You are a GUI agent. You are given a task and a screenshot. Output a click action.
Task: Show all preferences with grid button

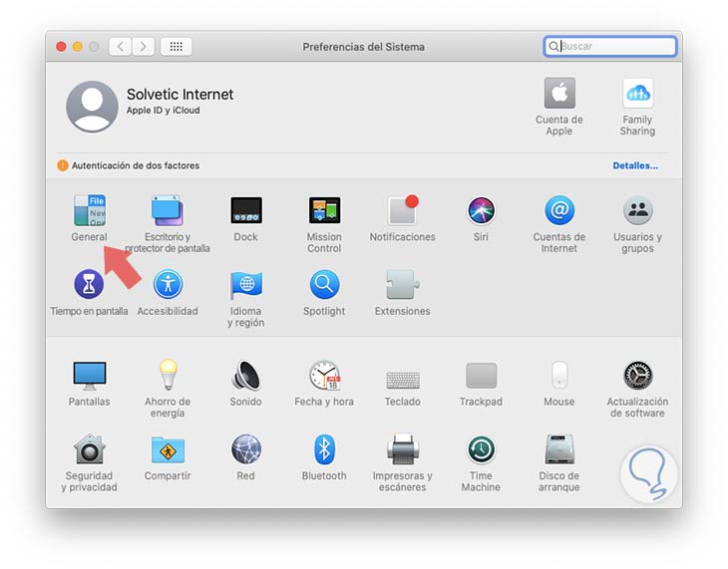(x=176, y=47)
